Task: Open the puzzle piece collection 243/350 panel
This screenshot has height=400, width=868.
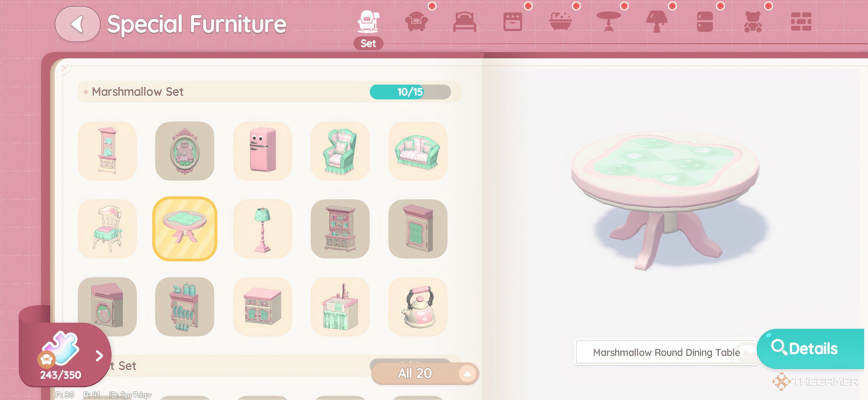Action: [x=65, y=355]
